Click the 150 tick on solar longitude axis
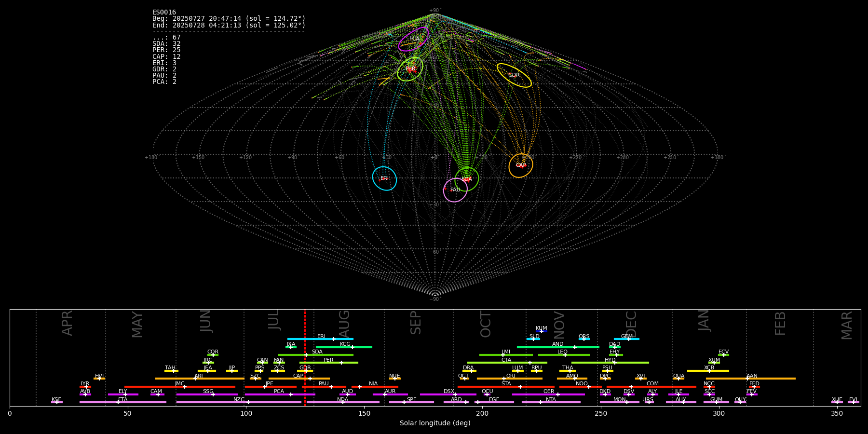 pos(364,413)
